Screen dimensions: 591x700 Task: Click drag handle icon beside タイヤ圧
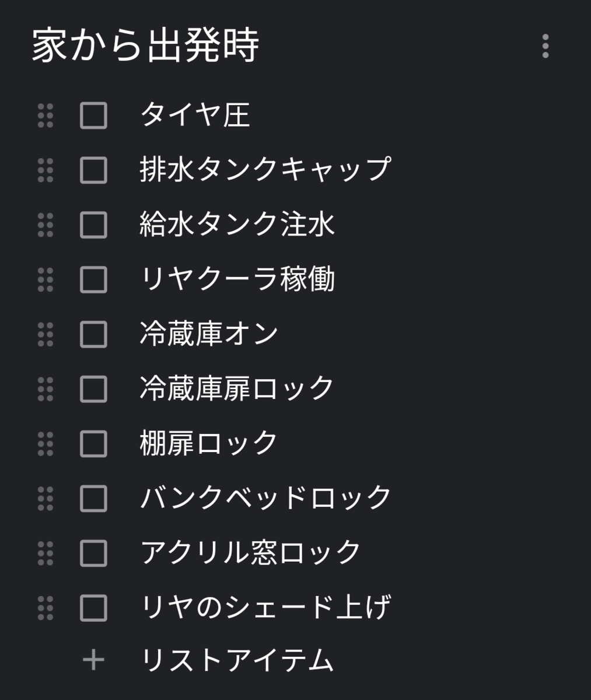pyautogui.click(x=46, y=116)
